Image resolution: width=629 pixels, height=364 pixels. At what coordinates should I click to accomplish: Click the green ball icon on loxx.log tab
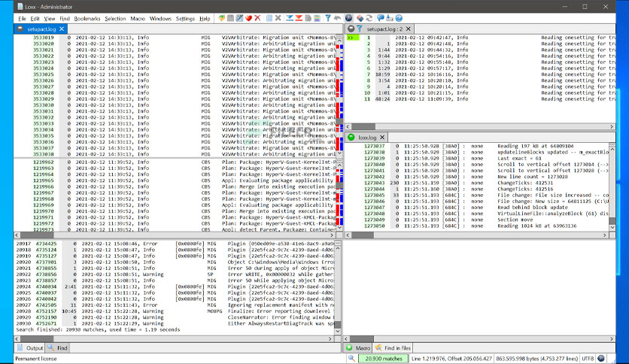point(351,137)
